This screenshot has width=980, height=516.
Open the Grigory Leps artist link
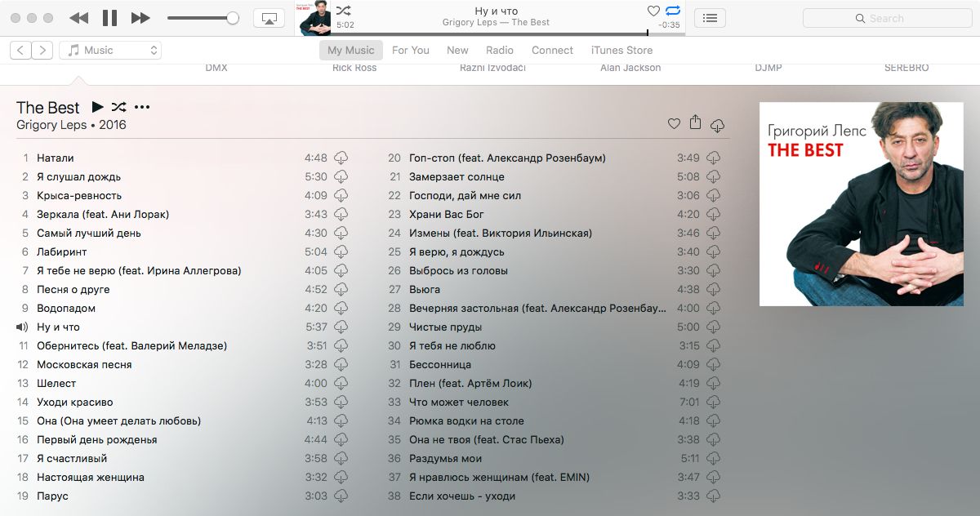51,125
